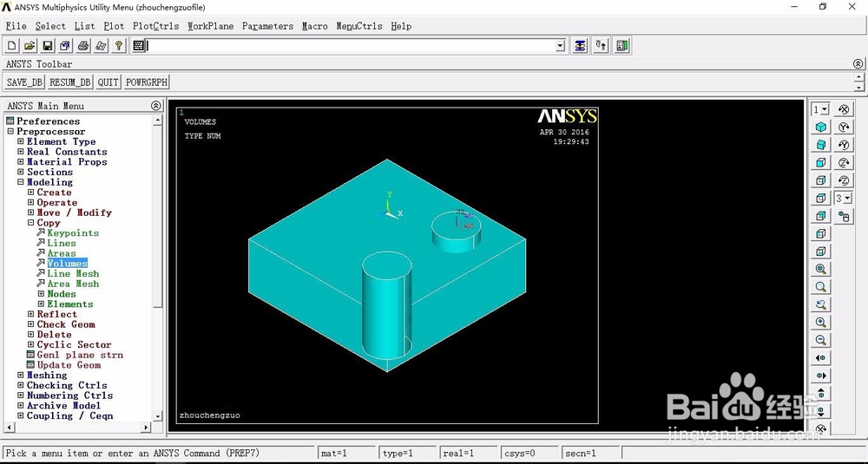Collapse the Copy tree node

pos(31,223)
